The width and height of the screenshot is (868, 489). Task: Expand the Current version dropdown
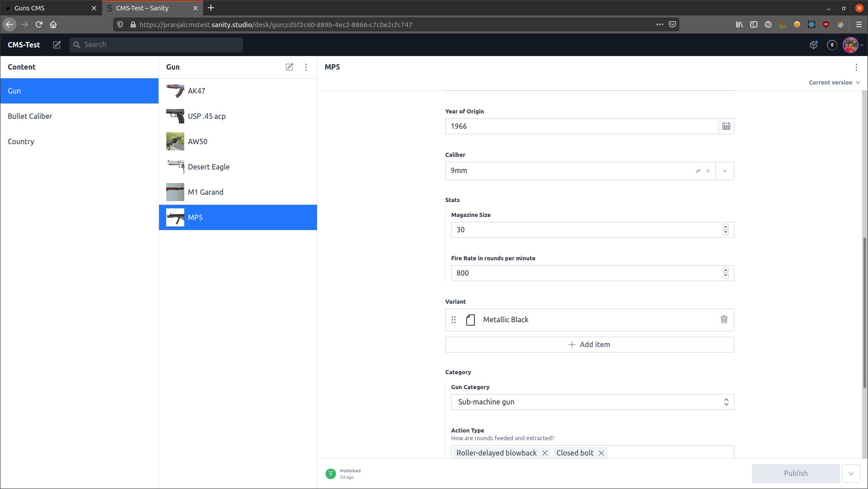(834, 82)
